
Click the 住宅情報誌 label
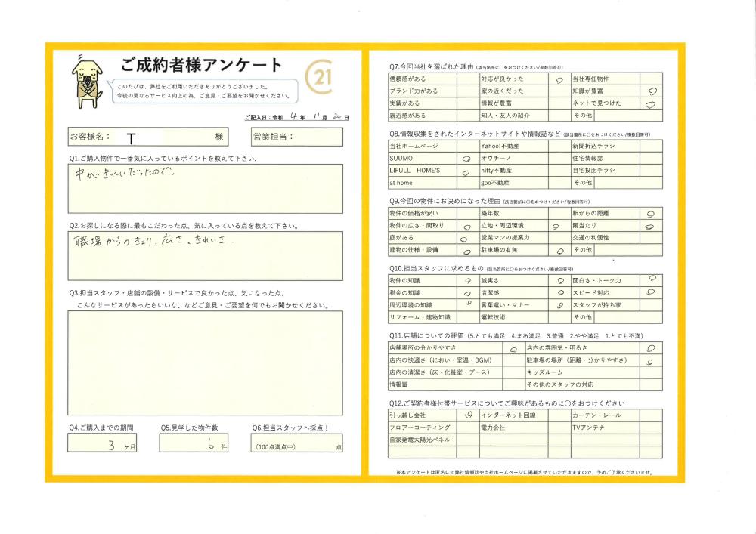tap(587, 159)
